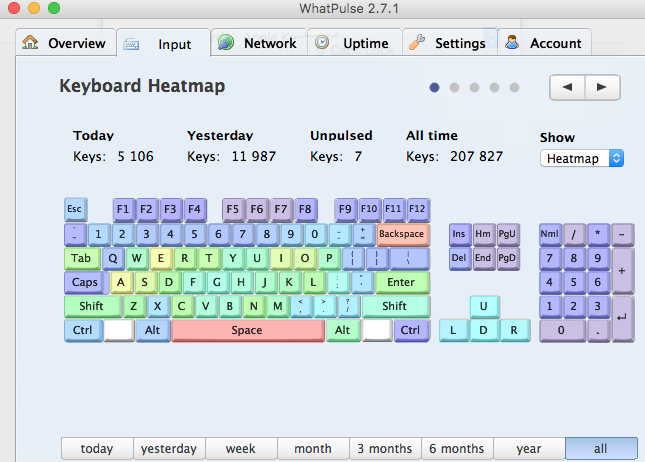Click the Space key on heatmap
The width and height of the screenshot is (645, 462).
(248, 330)
